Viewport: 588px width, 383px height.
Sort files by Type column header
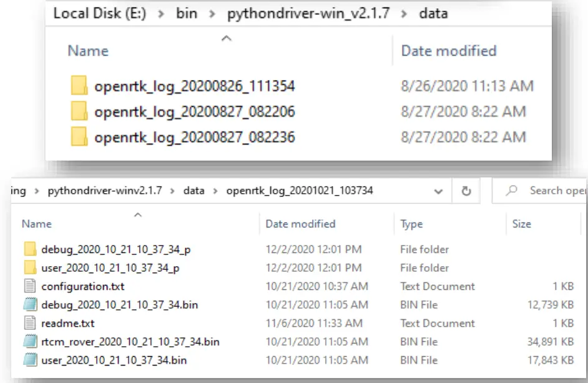coord(411,224)
